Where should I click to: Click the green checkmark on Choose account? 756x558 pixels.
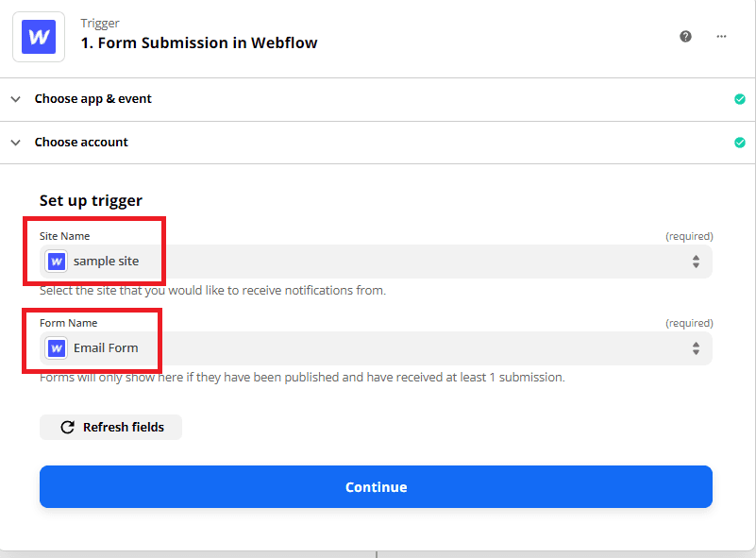[740, 142]
